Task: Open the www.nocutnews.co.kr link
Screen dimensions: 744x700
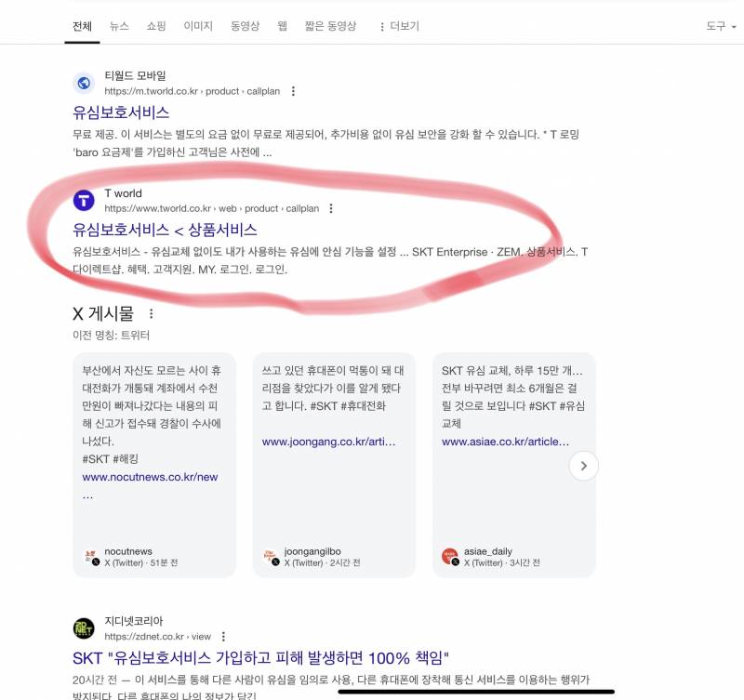Action: pos(150,477)
